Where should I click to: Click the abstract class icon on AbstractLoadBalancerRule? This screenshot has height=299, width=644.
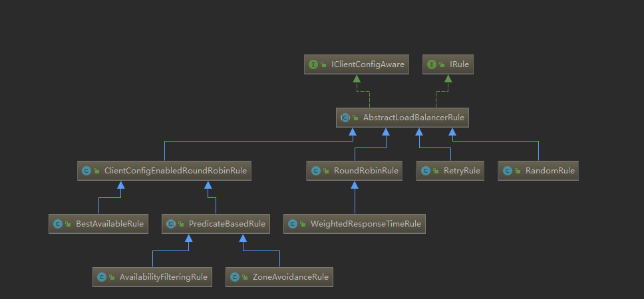point(345,118)
